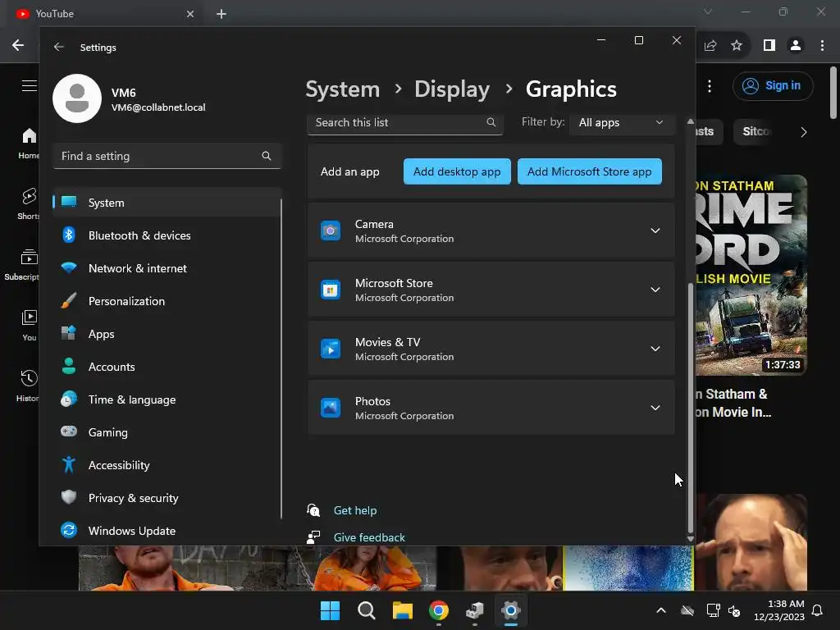Open a new Chrome tab
Image resolution: width=840 pixels, height=630 pixels.
point(221,14)
